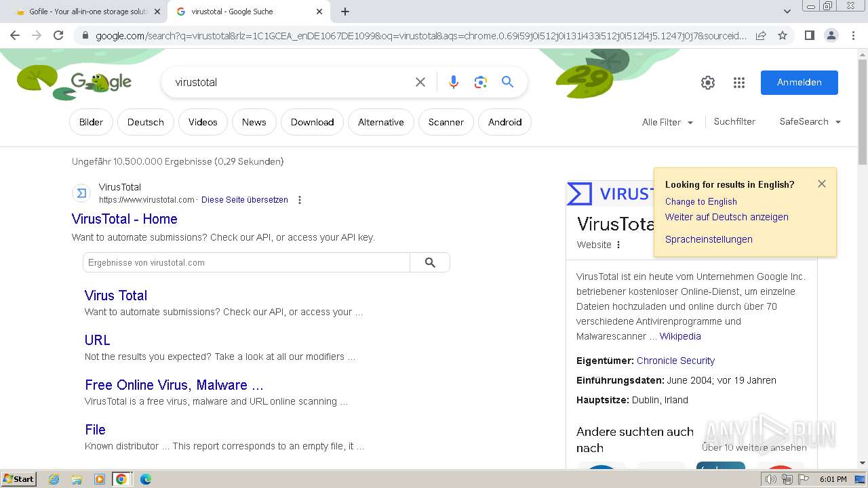Submit search with magnifier icon
Screen dimensions: 868x488
tap(507, 82)
